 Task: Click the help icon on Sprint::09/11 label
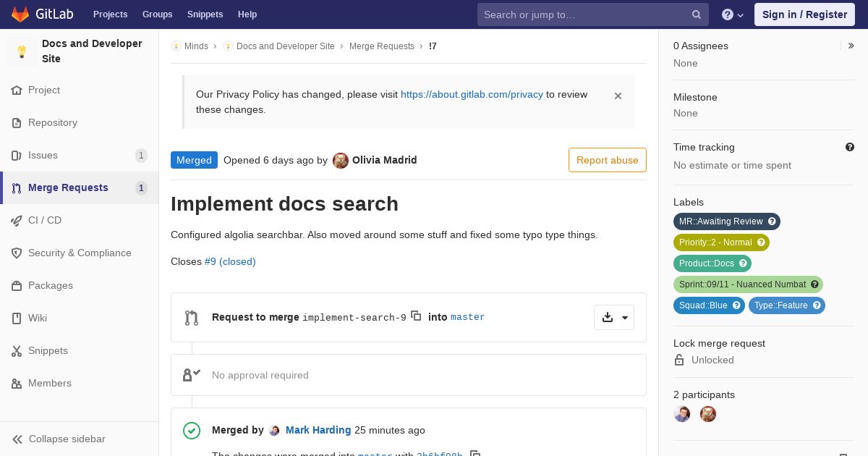click(814, 284)
